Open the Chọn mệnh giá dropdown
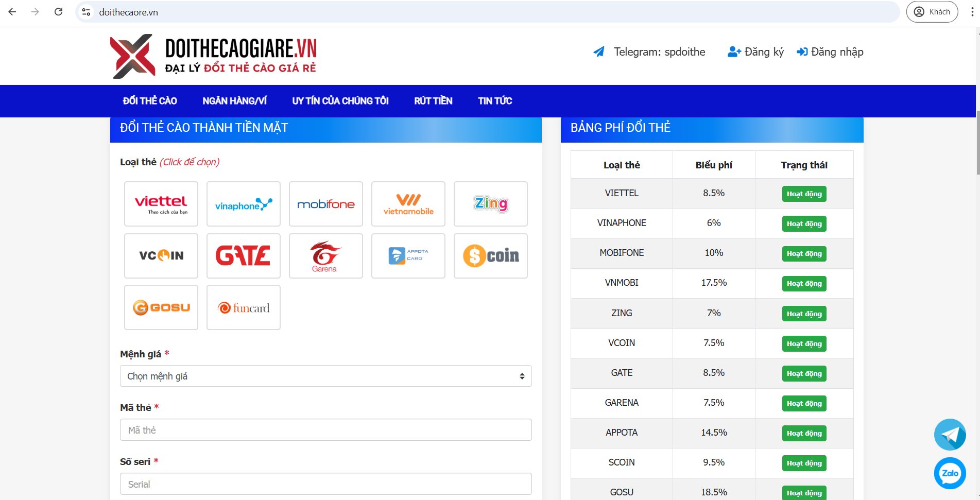 pos(326,376)
